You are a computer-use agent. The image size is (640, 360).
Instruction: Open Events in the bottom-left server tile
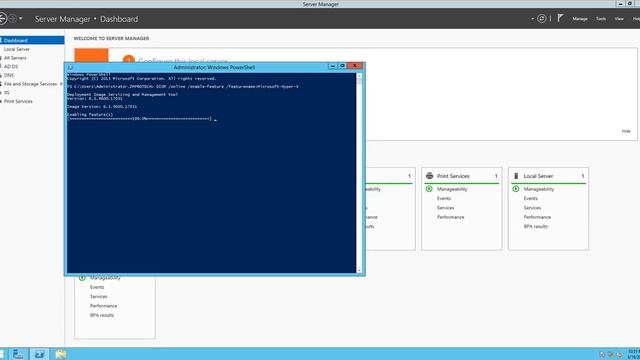pos(97,287)
